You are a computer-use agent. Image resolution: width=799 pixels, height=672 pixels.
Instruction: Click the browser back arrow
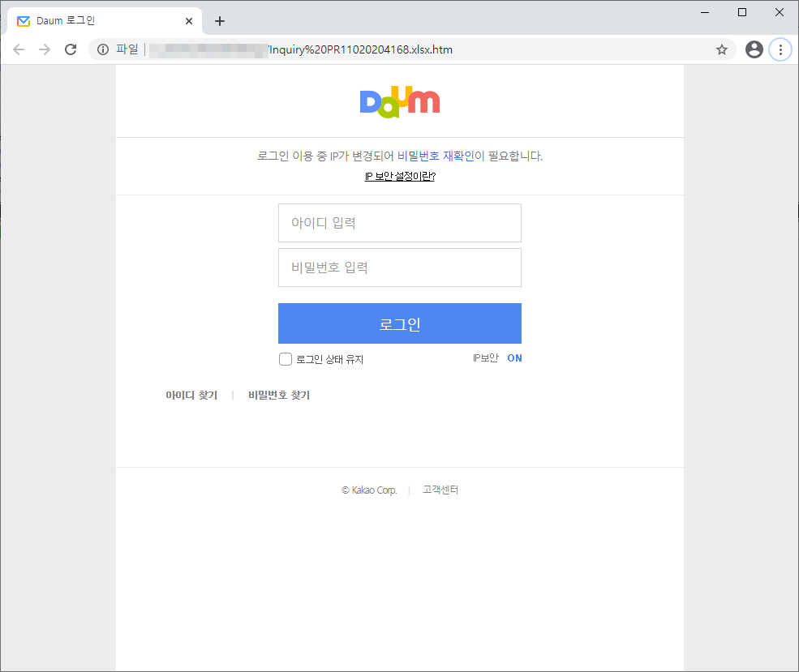[x=19, y=49]
